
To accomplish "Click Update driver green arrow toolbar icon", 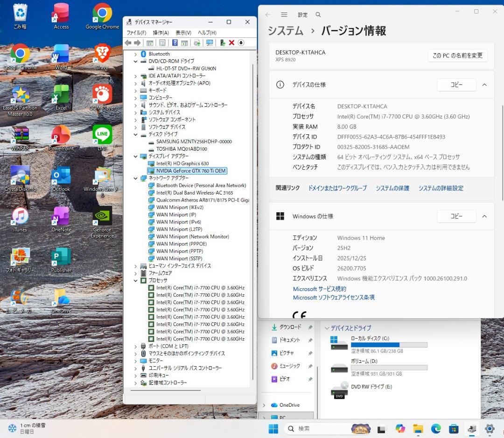I will tap(223, 43).
